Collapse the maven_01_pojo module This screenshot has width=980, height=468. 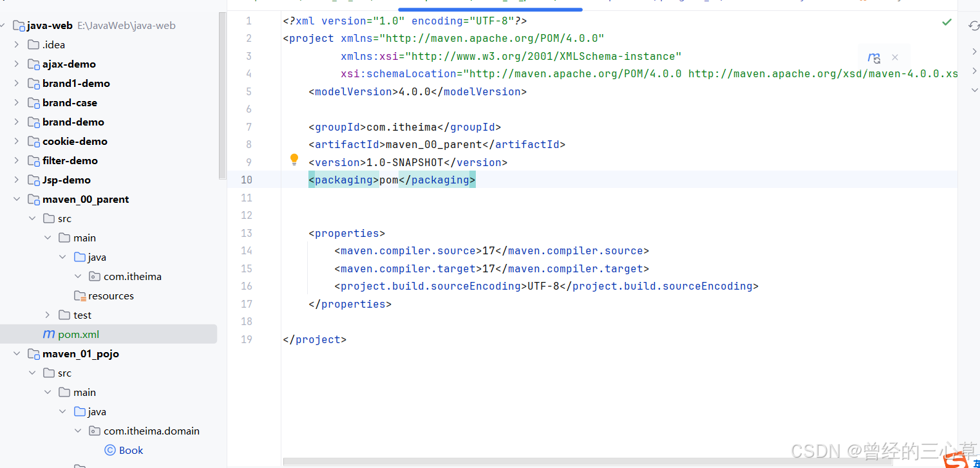pyautogui.click(x=17, y=353)
